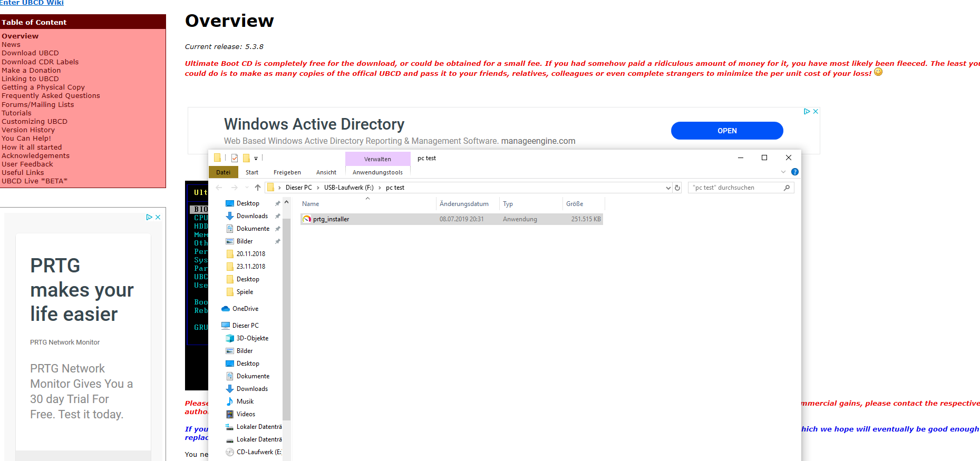
Task: Go forward with the right arrow
Action: click(235, 188)
